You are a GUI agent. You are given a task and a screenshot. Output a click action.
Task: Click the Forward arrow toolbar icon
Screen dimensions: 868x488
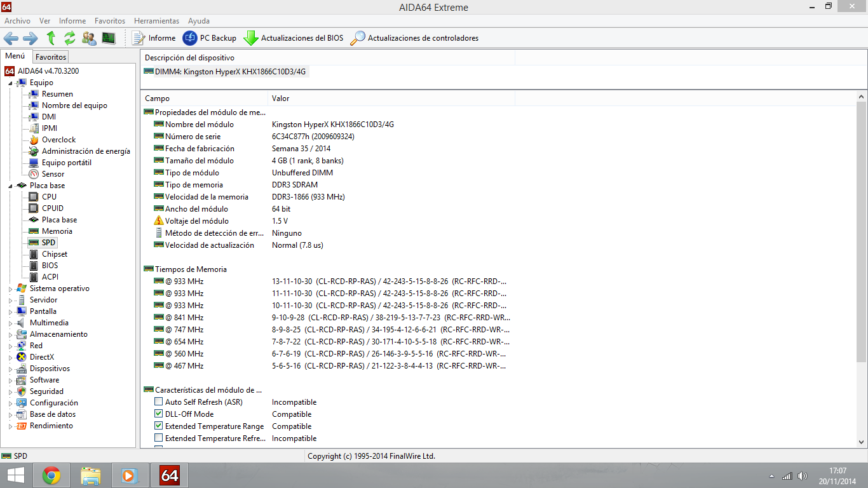(31, 38)
